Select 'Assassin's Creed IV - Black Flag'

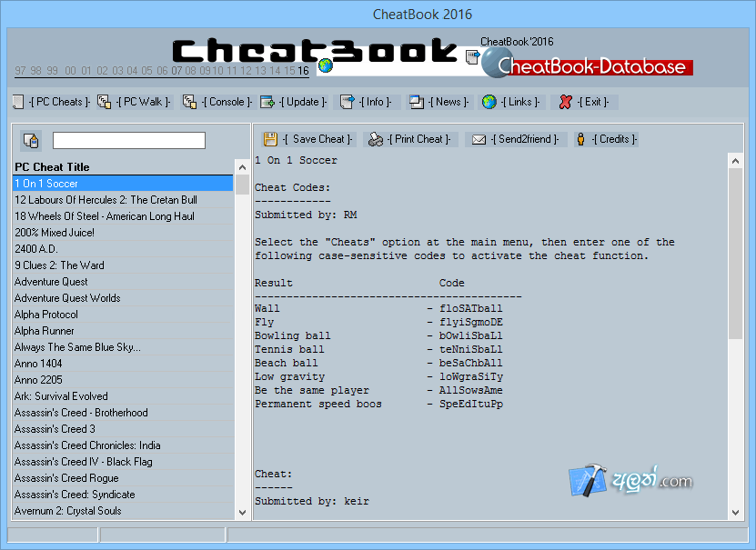point(123,462)
